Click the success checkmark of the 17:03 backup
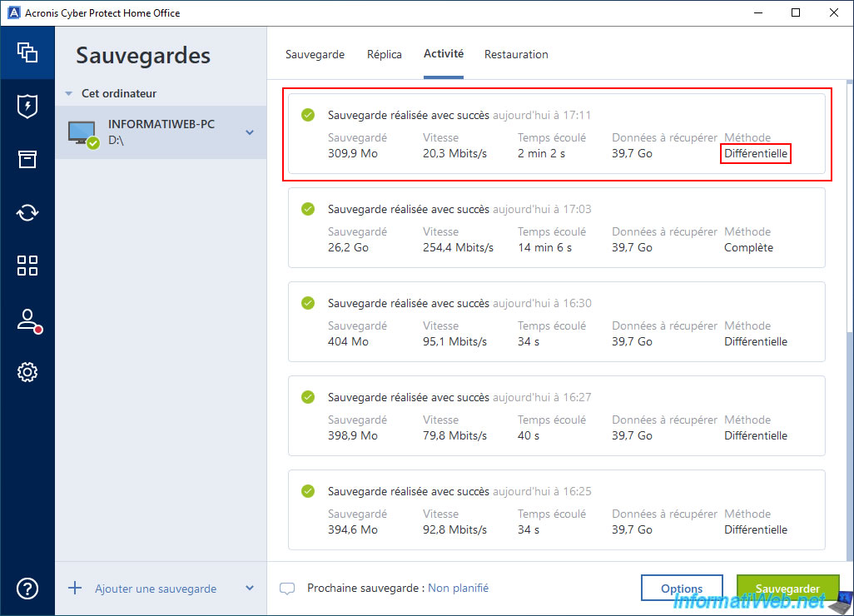Image resolution: width=854 pixels, height=616 pixels. click(308, 209)
